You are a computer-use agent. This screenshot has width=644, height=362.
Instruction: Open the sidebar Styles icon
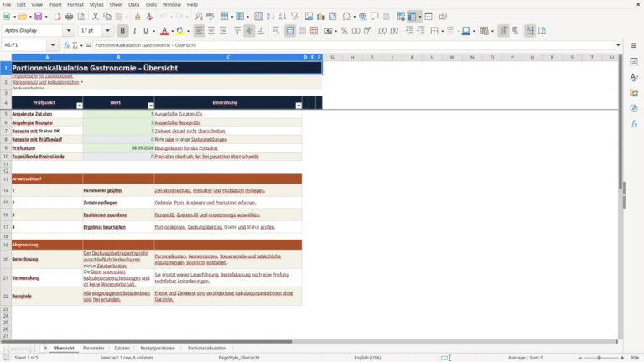[x=634, y=78]
